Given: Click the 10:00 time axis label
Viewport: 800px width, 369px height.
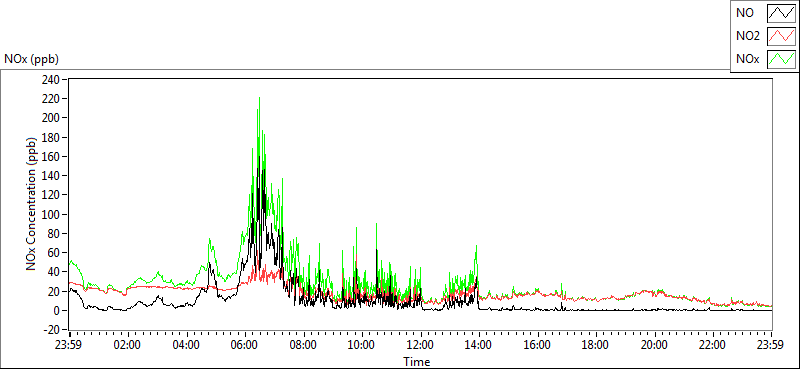Looking at the screenshot, I should tap(362, 344).
